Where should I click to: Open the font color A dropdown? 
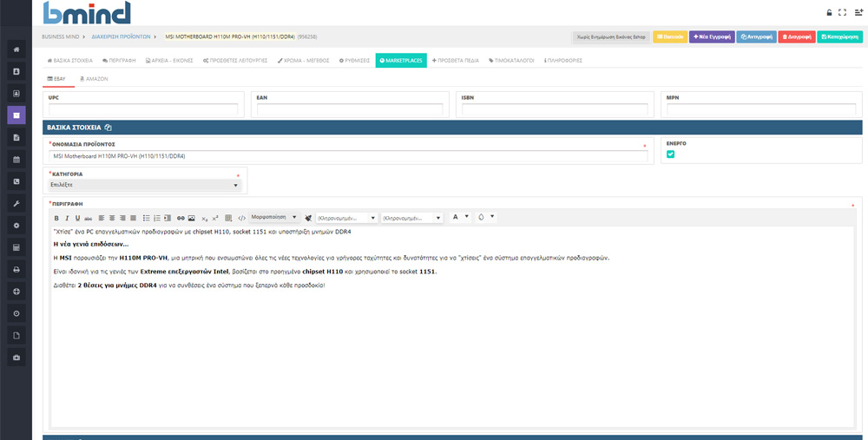click(459, 217)
